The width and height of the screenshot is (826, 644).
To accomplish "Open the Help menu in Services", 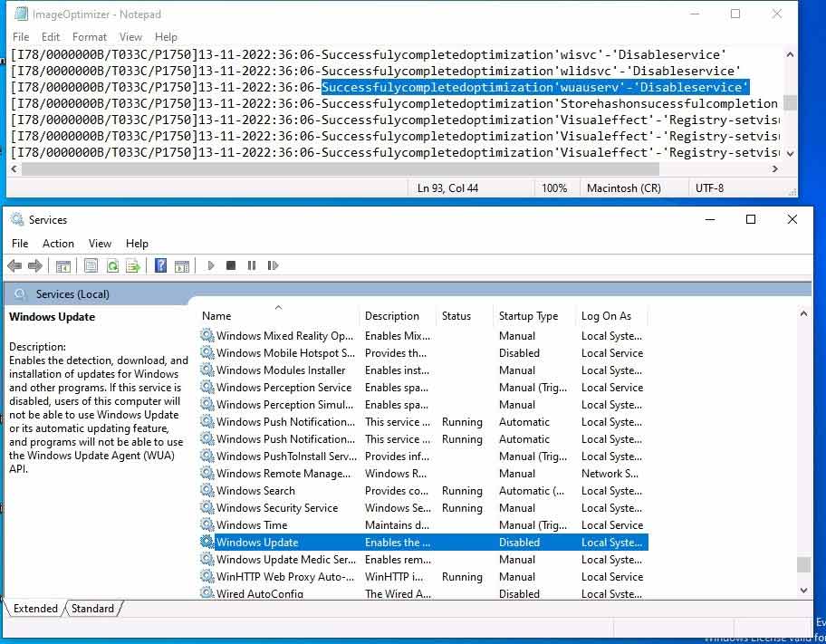I will [x=137, y=244].
